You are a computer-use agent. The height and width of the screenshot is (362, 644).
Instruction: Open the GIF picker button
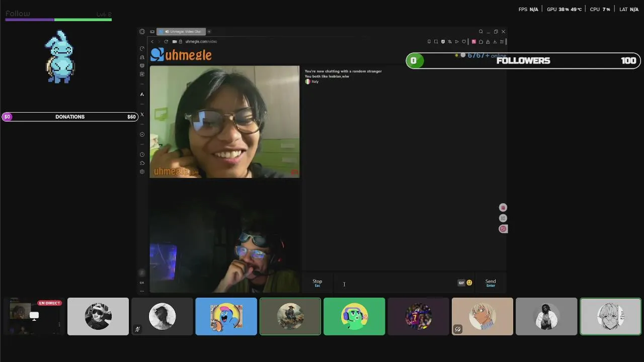pos(461,283)
